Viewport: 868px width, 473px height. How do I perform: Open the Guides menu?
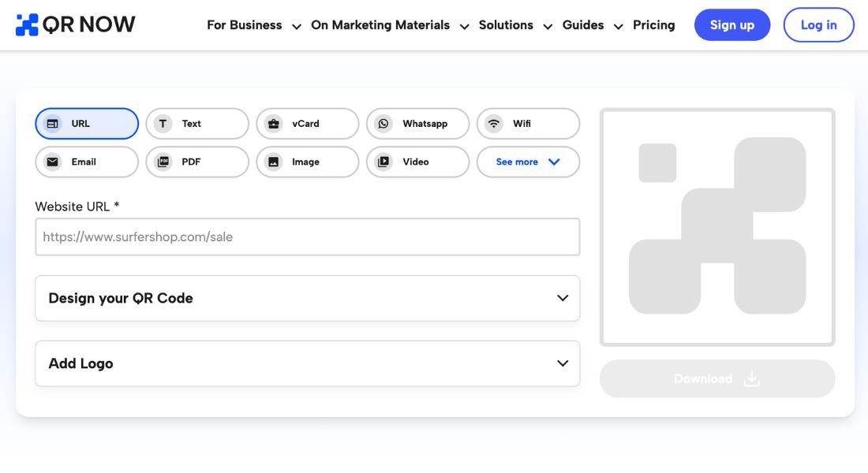(583, 25)
